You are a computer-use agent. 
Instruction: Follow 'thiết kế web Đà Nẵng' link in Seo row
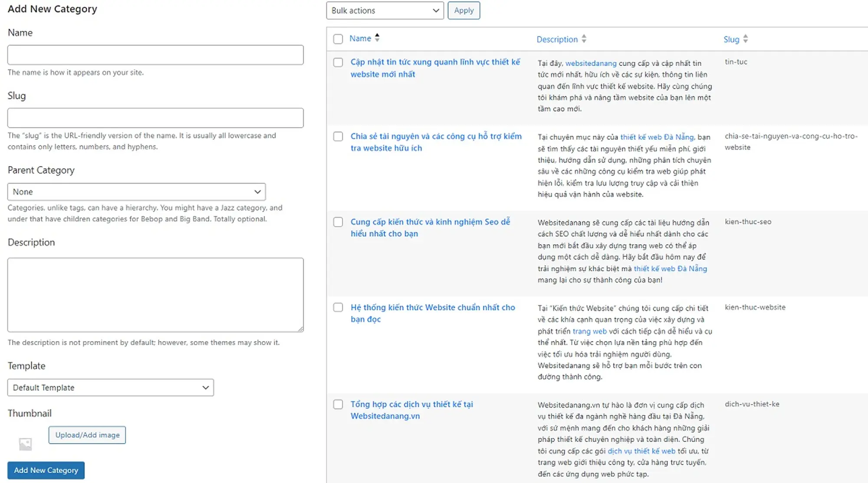pyautogui.click(x=671, y=269)
